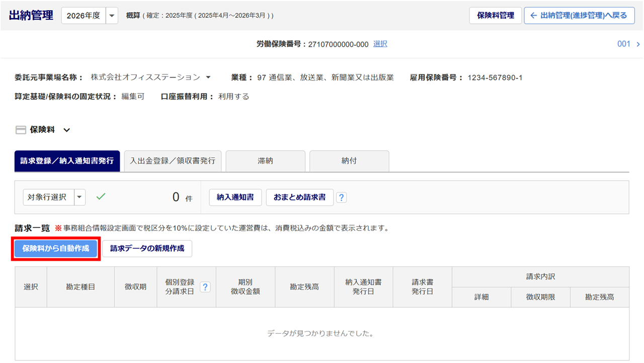This screenshot has width=644, height=363.
Task: Select the 納付 tab
Action: pos(349,161)
